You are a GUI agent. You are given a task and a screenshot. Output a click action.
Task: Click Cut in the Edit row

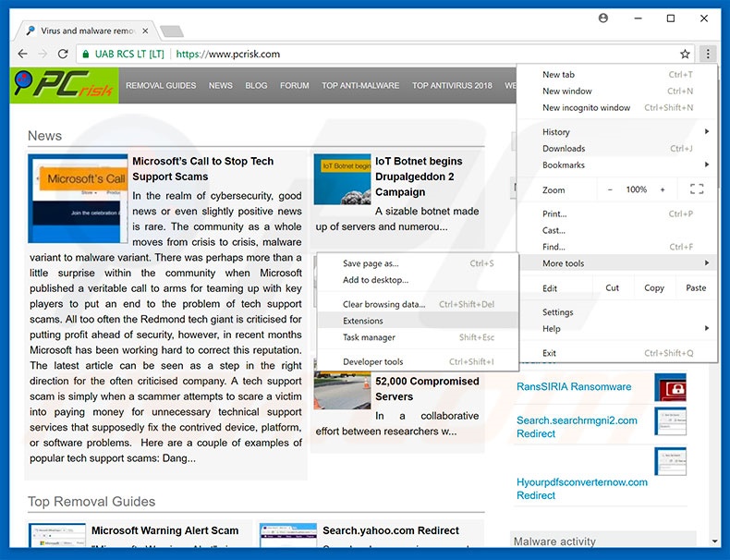click(613, 287)
